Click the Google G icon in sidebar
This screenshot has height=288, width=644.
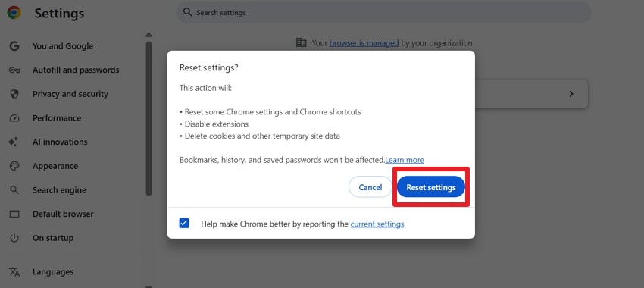(x=14, y=46)
